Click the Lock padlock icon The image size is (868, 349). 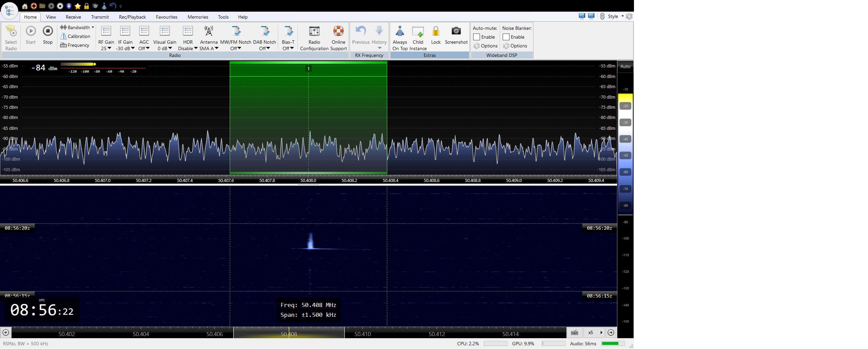436,32
